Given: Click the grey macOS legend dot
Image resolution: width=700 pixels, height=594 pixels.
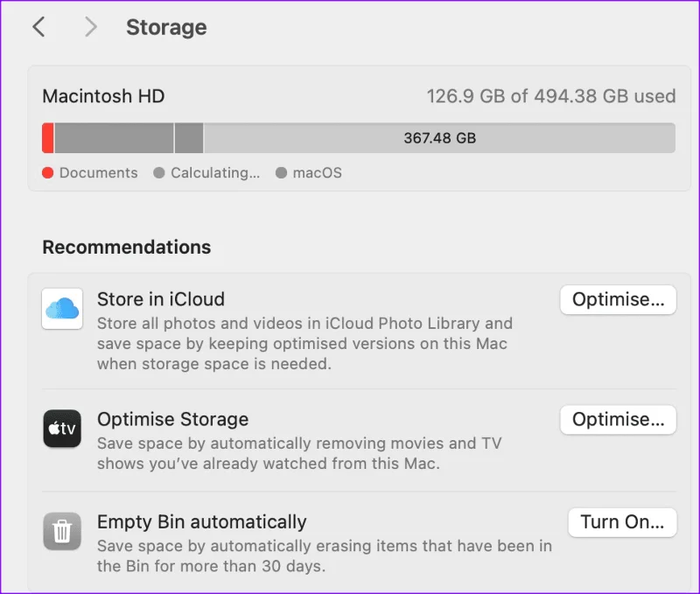Looking at the screenshot, I should click(281, 172).
